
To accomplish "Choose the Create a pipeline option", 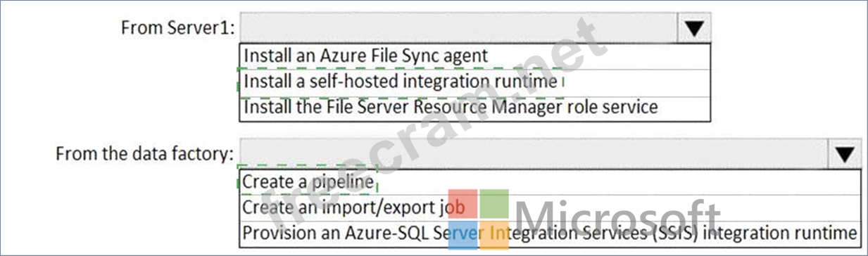I will (551, 181).
